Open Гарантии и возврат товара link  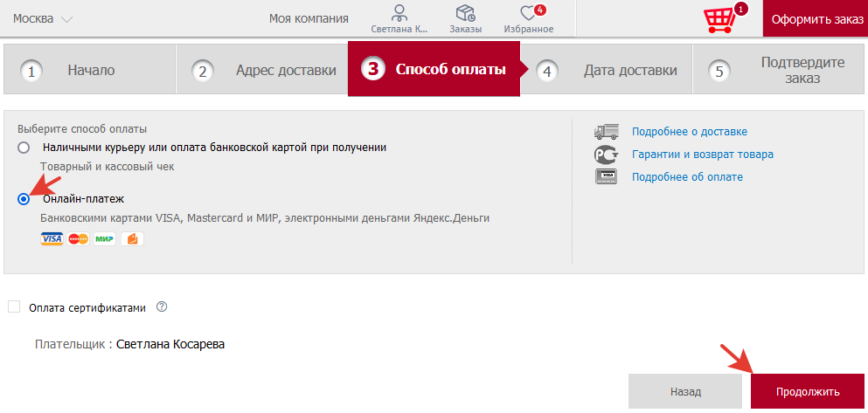tap(703, 155)
